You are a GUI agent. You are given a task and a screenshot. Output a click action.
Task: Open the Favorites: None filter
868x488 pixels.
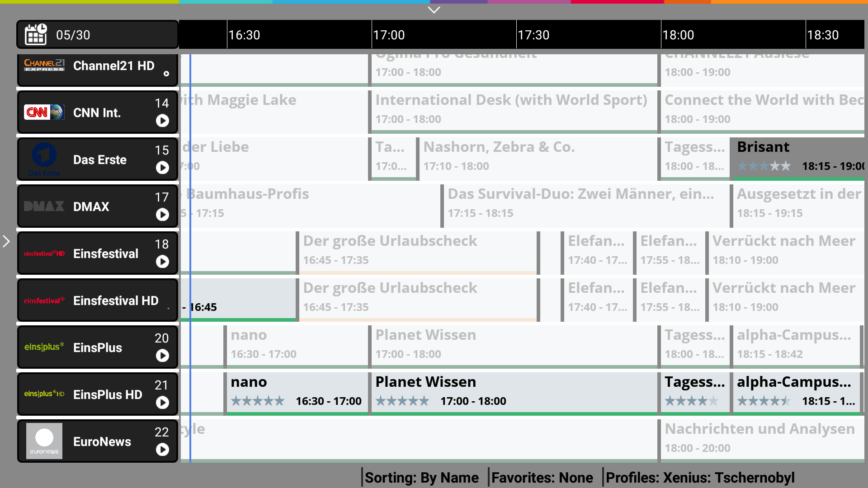(x=542, y=478)
